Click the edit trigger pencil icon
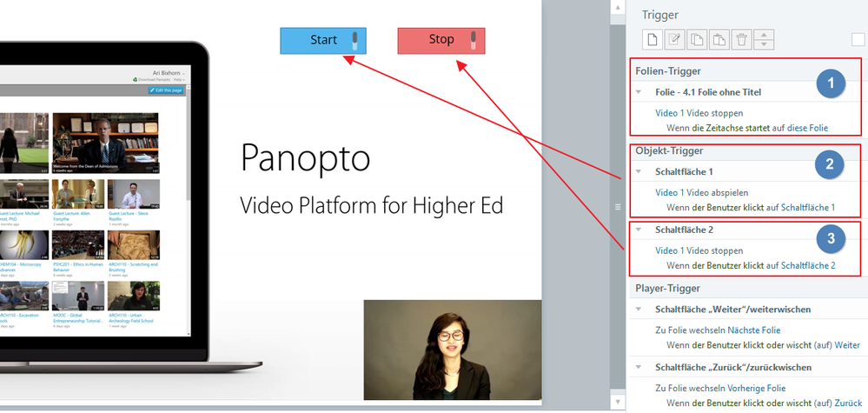The width and height of the screenshot is (868, 413). 675,40
